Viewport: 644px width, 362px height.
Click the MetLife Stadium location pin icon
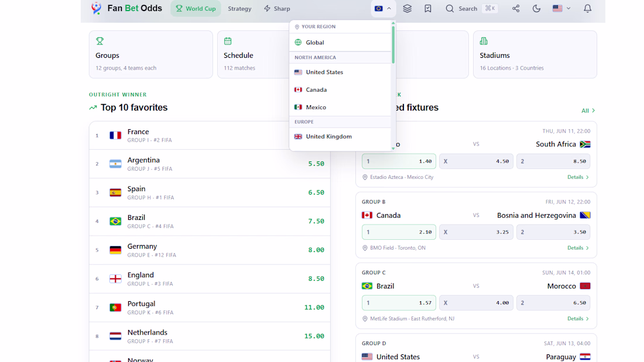point(365,319)
